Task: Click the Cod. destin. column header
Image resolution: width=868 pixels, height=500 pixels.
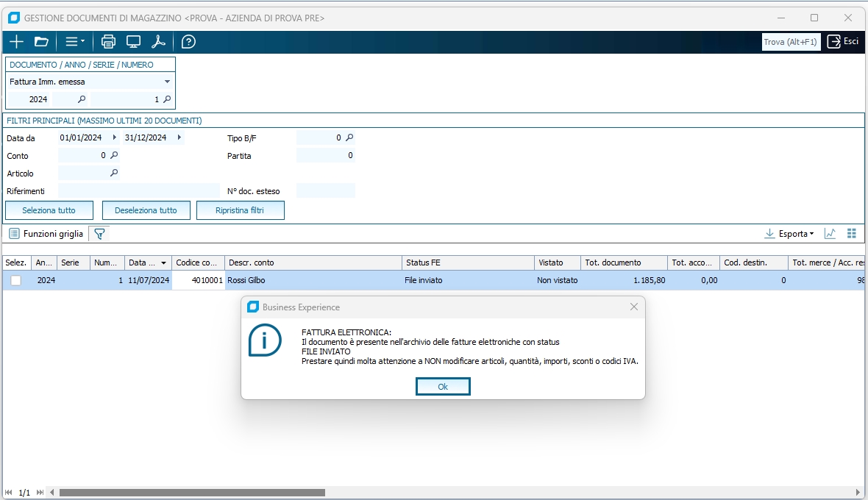Action: 753,262
